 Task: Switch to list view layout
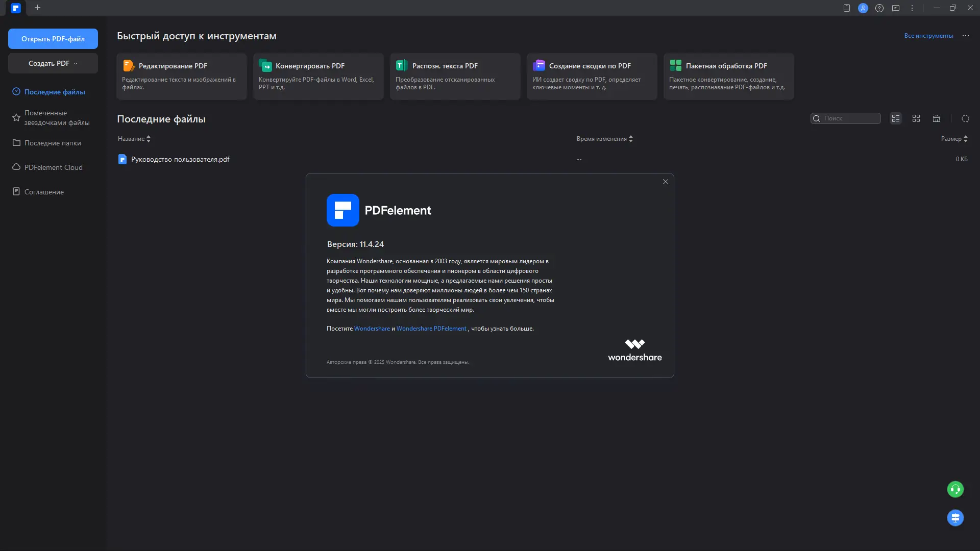pyautogui.click(x=896, y=118)
